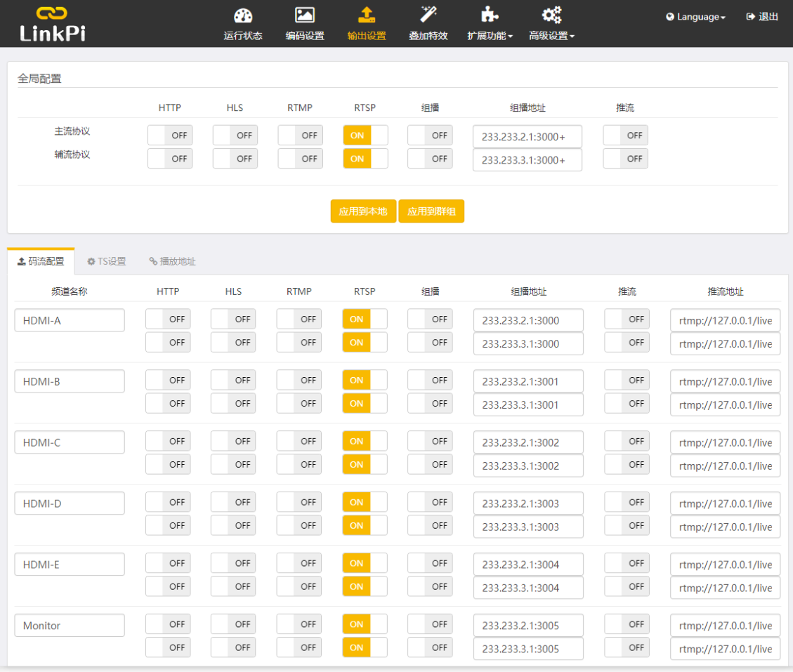Click the 扩展功能 menu label
This screenshot has width=793, height=672.
487,36
